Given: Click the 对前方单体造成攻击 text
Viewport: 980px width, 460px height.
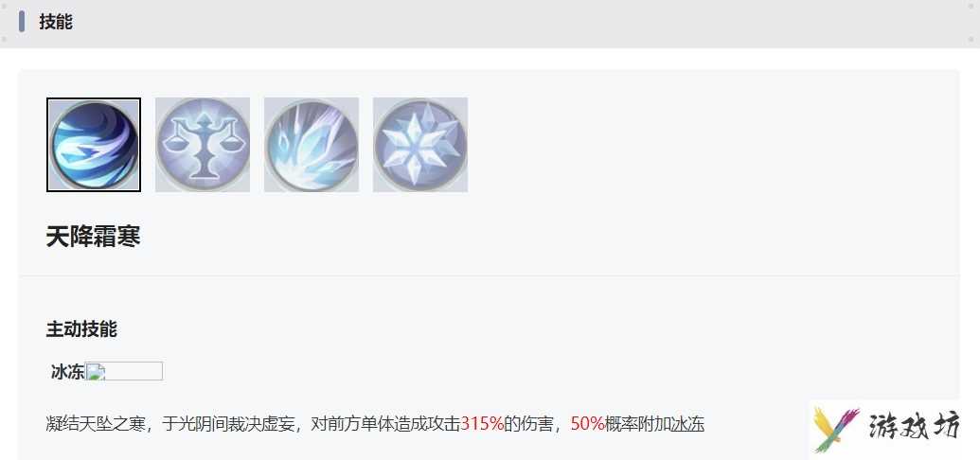Looking at the screenshot, I should (x=385, y=424).
